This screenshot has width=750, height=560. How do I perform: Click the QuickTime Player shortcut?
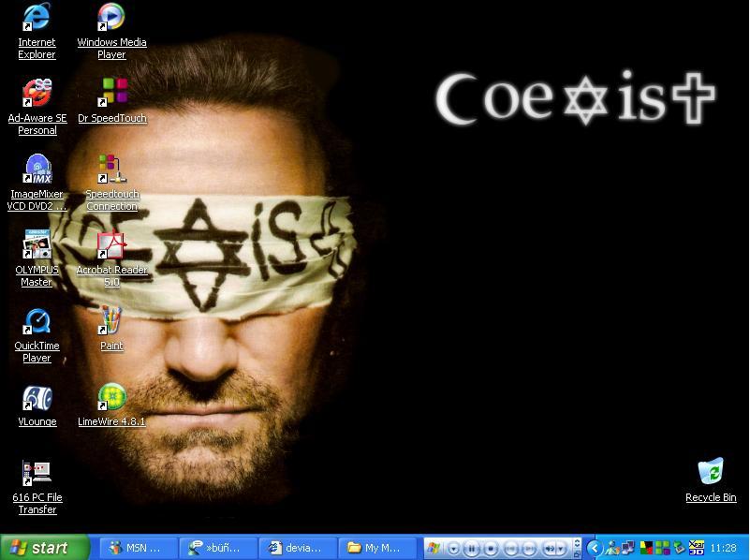[37, 334]
